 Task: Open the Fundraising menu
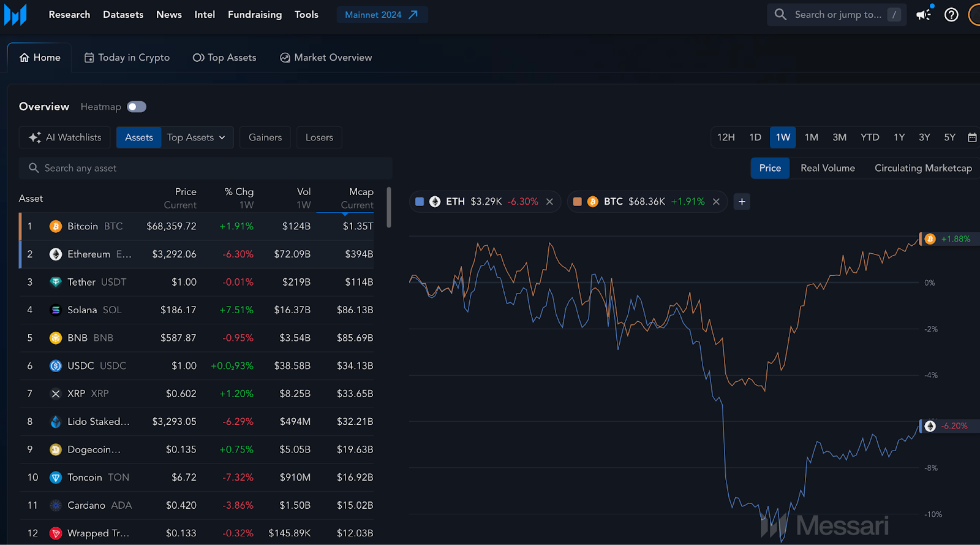255,15
